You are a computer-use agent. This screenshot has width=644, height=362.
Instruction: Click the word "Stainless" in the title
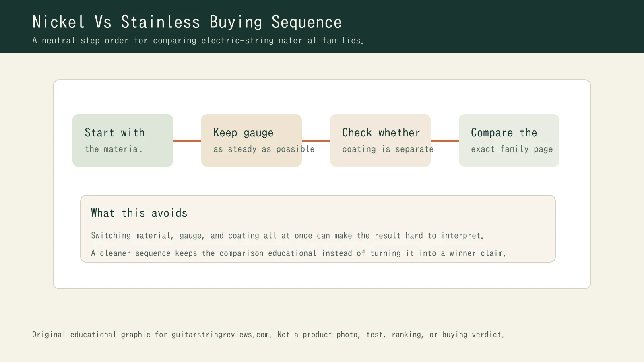[x=160, y=22]
